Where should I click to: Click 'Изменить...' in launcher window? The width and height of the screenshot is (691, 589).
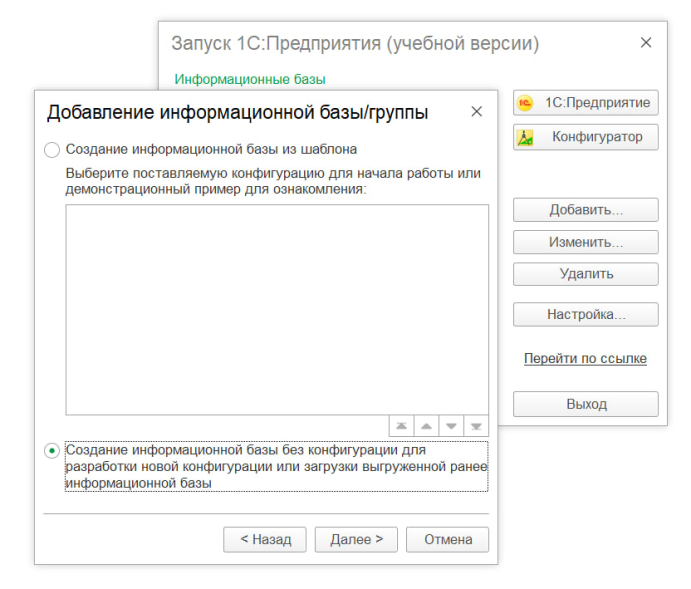click(586, 242)
